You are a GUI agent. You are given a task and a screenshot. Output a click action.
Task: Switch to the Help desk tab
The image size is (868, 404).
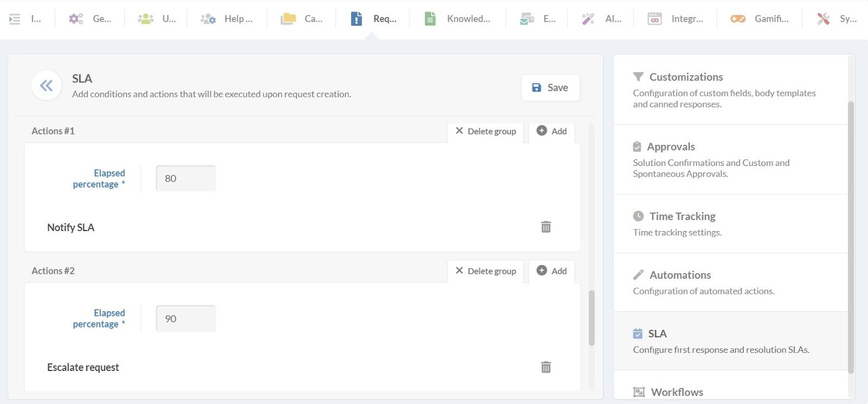click(226, 19)
